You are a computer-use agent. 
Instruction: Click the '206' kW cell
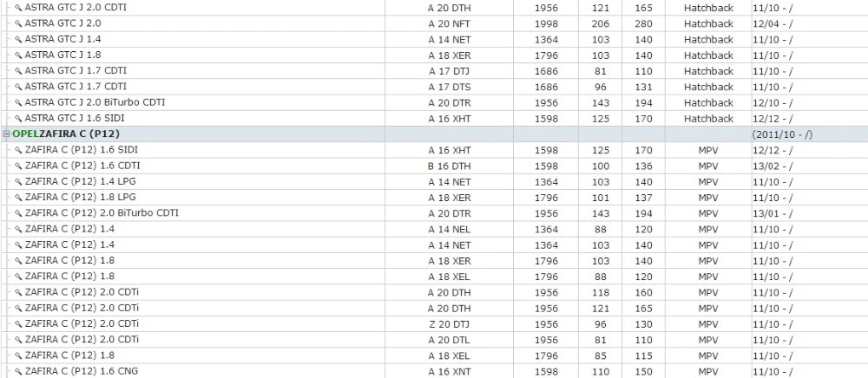[x=600, y=23]
